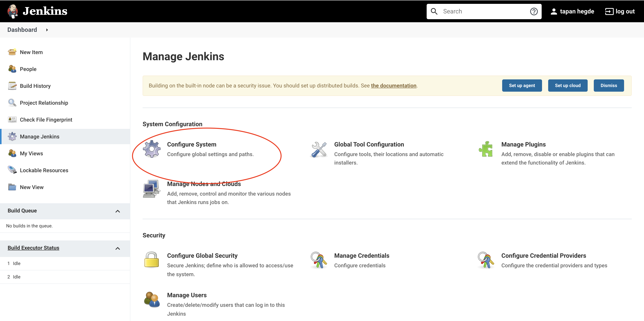Viewport: 644px width, 321px height.
Task: Open the search help question mark icon
Action: tap(534, 12)
